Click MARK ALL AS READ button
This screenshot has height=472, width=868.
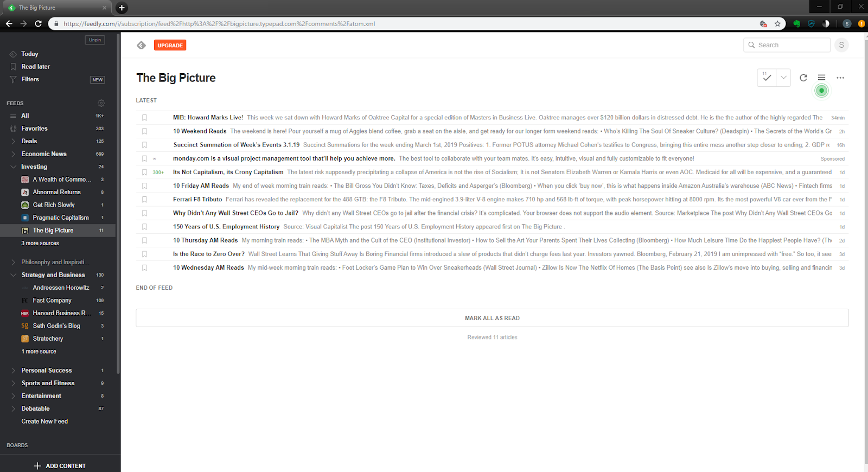point(492,318)
